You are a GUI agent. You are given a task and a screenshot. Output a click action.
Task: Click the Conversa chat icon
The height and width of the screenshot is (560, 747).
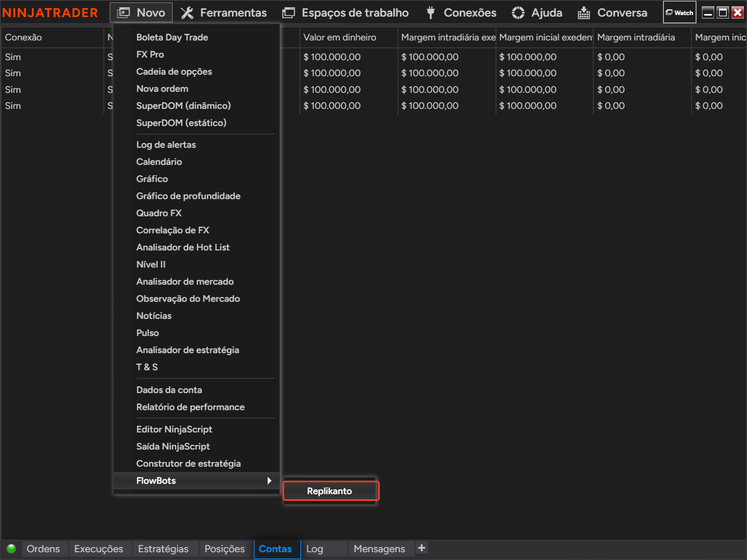[584, 12]
